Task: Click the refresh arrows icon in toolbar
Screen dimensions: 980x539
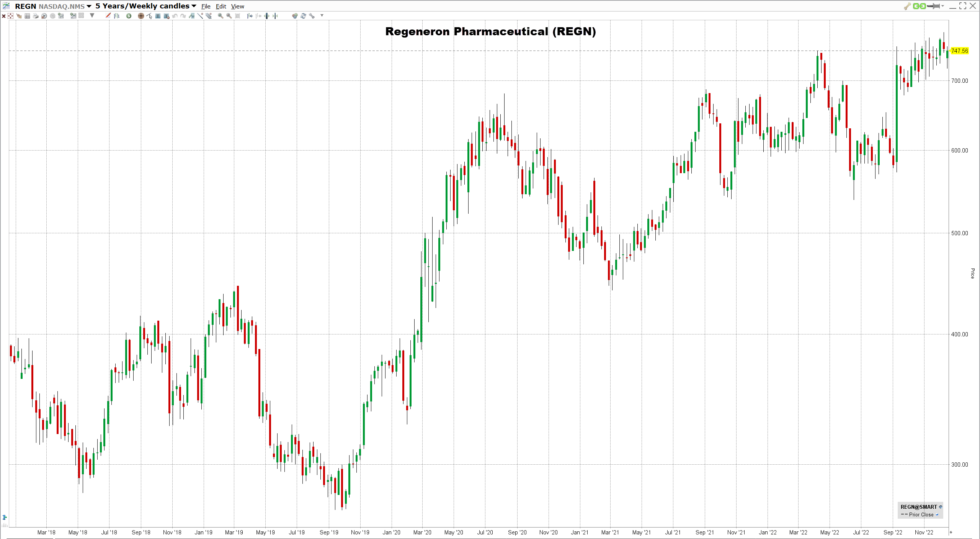Action: tap(303, 16)
